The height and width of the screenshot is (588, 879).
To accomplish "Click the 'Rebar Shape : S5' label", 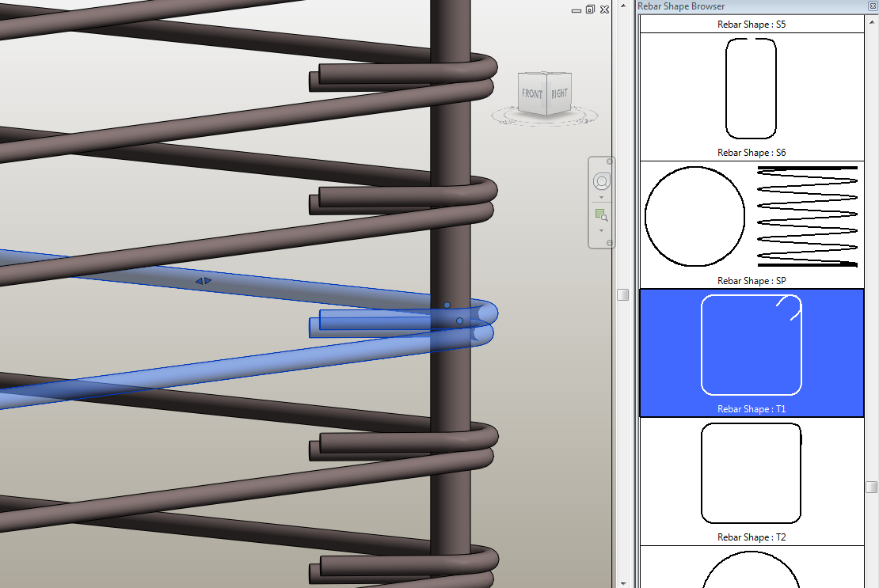I will 752,24.
